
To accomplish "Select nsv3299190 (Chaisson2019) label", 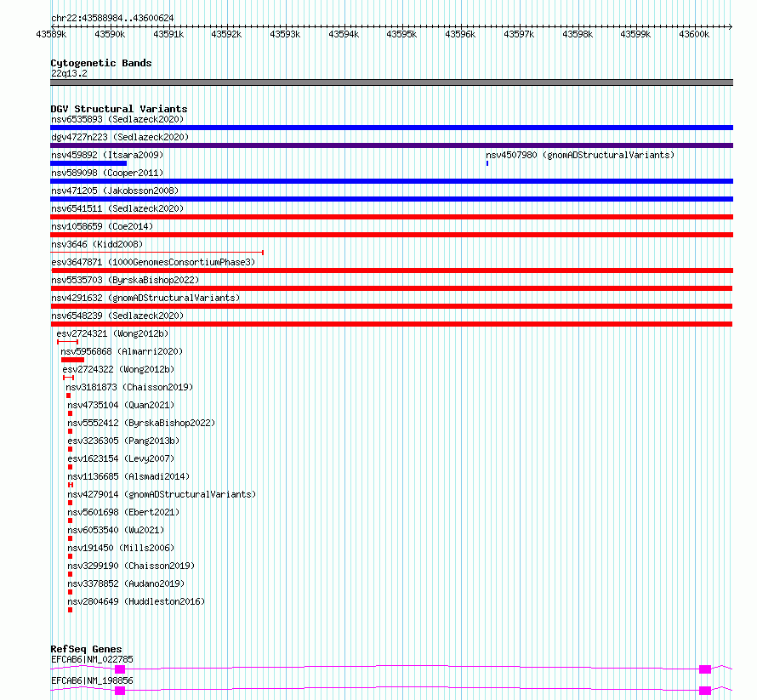I will pos(131,566).
